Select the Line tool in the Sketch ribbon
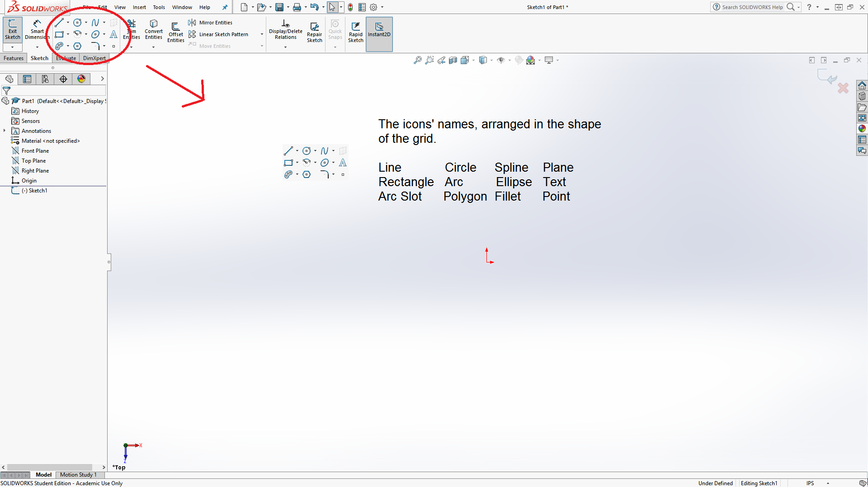The image size is (868, 487). [59, 23]
